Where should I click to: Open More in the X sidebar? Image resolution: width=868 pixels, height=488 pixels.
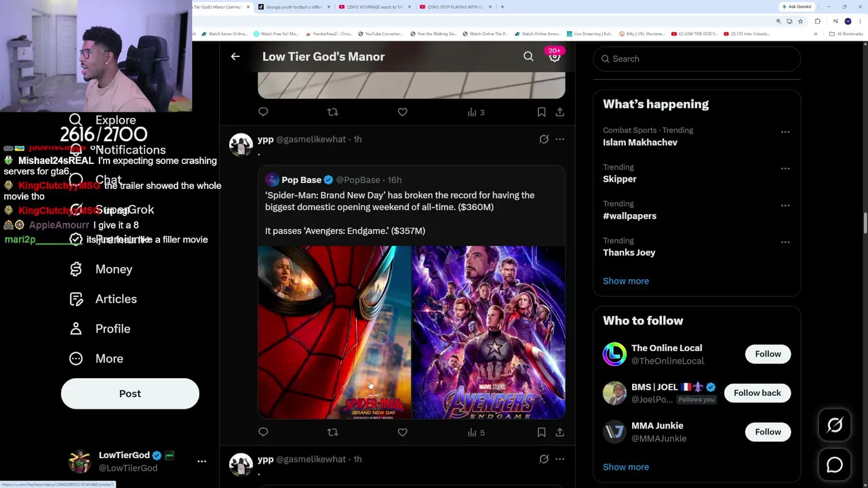tap(97, 359)
